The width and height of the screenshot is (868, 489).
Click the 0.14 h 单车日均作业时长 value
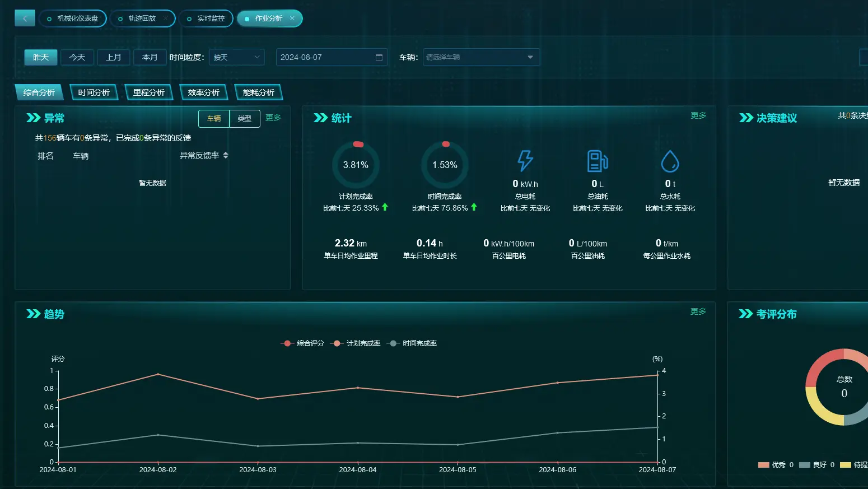point(430,243)
